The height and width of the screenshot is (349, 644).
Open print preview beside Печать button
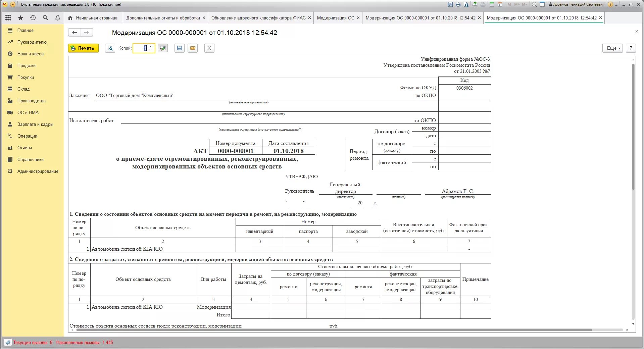110,48
